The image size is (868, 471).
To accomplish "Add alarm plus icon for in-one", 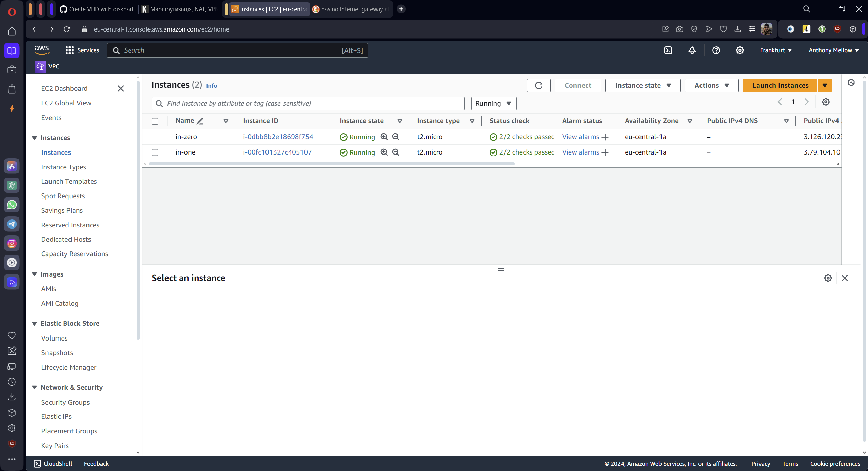I will click(x=605, y=152).
